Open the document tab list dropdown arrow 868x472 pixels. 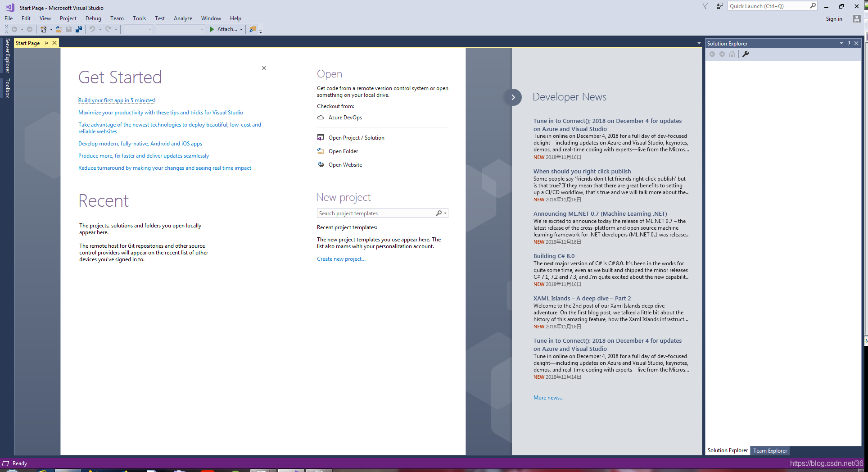click(699, 43)
